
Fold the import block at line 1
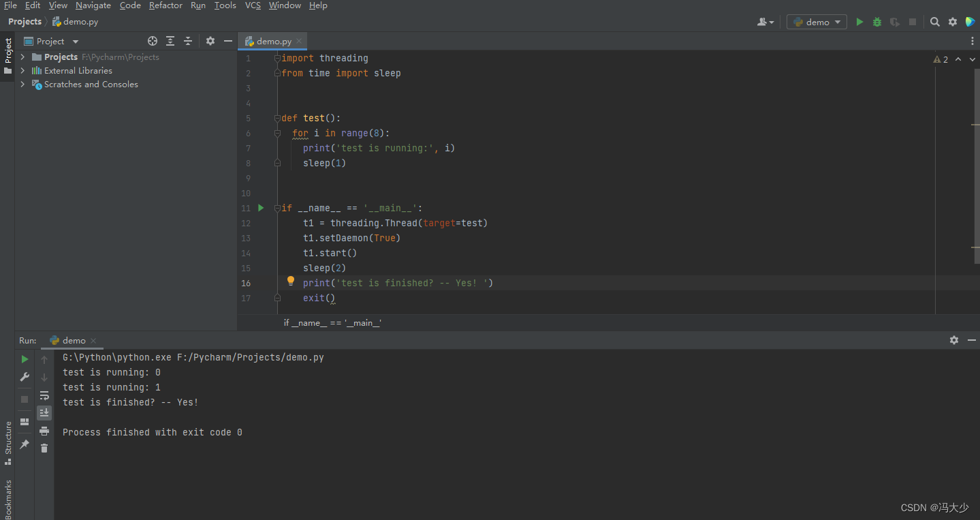(277, 58)
